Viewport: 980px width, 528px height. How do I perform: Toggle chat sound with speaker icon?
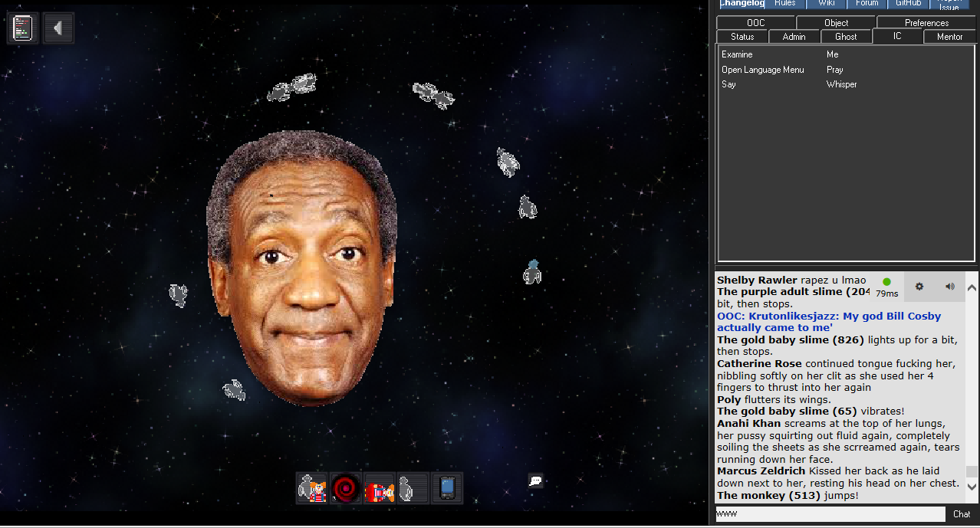949,287
